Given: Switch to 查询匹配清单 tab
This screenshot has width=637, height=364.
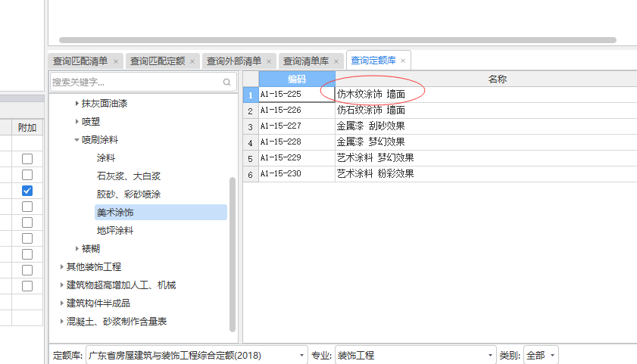Looking at the screenshot, I should pyautogui.click(x=80, y=61).
